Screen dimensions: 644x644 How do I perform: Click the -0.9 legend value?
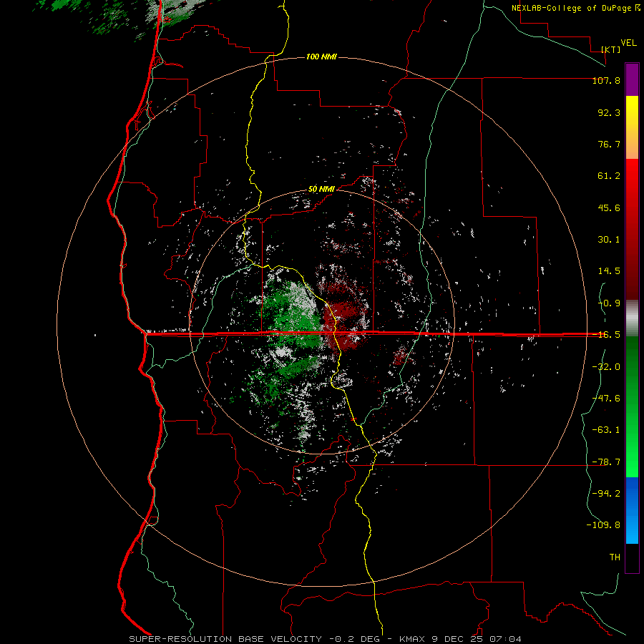(x=609, y=303)
